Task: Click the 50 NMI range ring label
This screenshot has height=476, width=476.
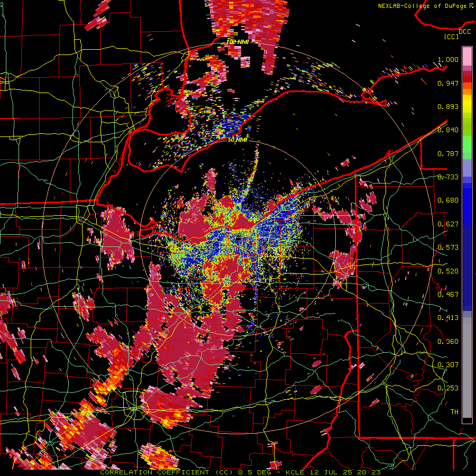Action: click(x=237, y=140)
